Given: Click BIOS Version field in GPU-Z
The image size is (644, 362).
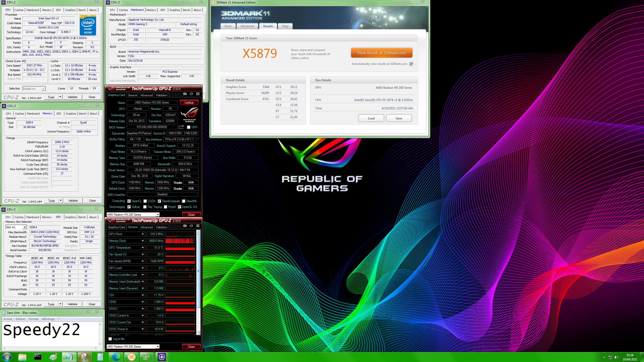Looking at the screenshot, I should (x=152, y=127).
